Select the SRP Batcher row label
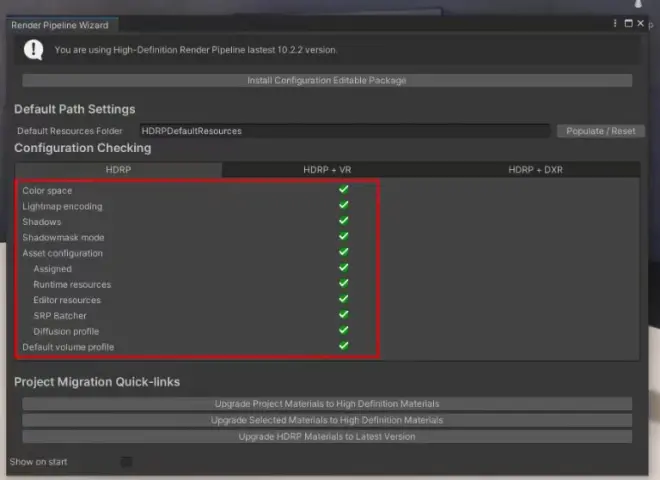The width and height of the screenshot is (660, 480). click(60, 316)
